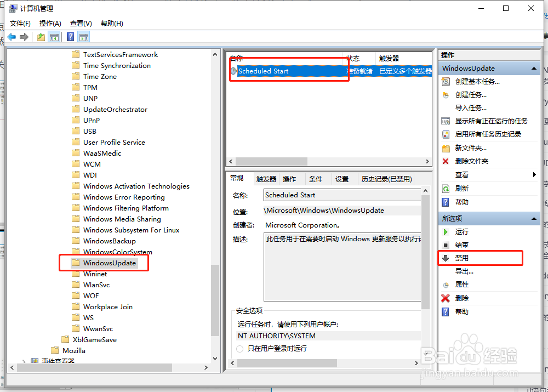Click 导出... action link
Image resolution: width=548 pixels, height=392 pixels.
pyautogui.click(x=464, y=271)
